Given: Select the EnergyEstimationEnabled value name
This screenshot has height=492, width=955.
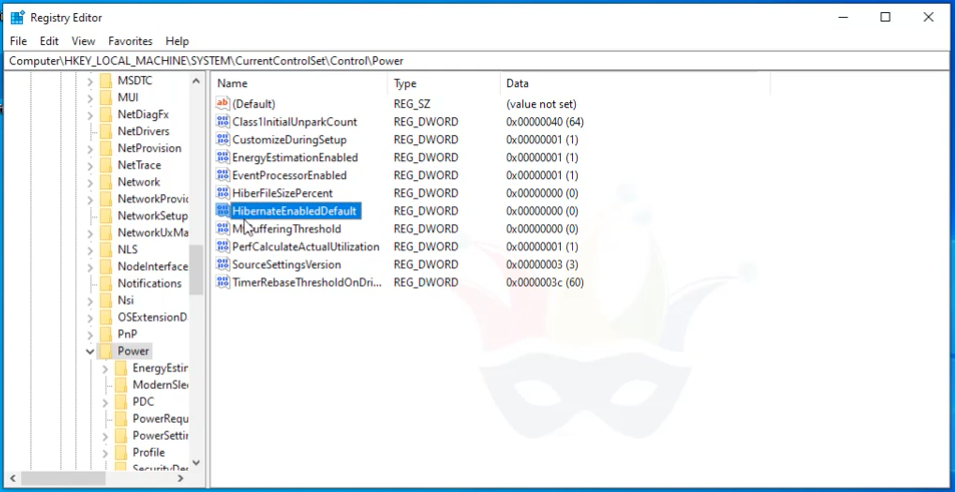Looking at the screenshot, I should 295,157.
